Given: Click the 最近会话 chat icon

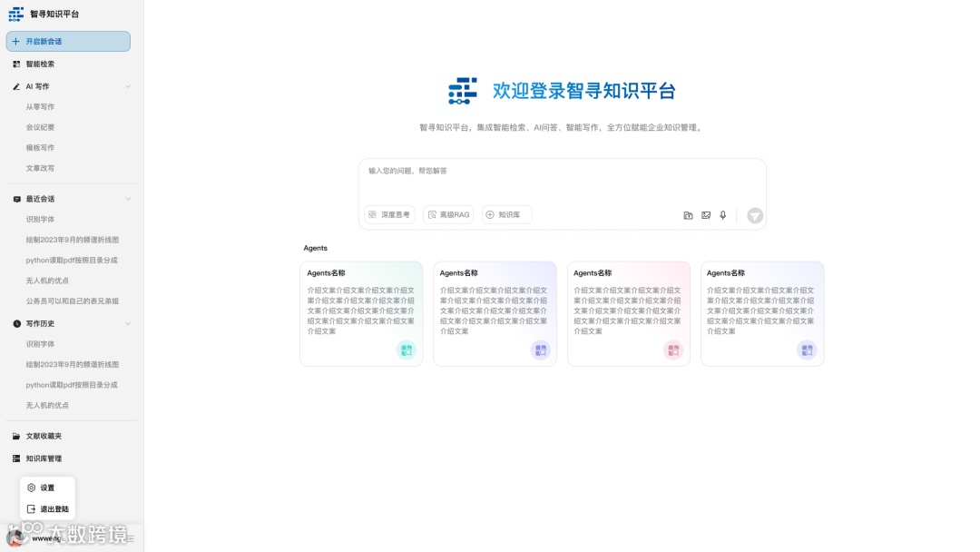Looking at the screenshot, I should click(x=17, y=199).
